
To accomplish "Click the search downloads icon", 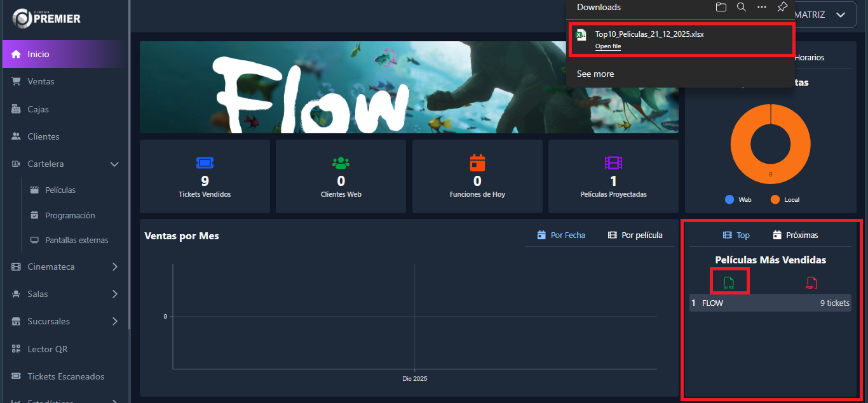I will 741,7.
